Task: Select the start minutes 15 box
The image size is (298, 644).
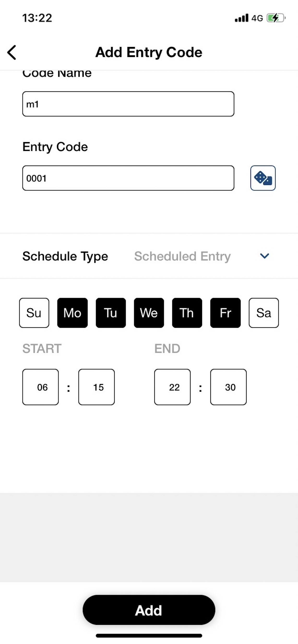Action: (96, 387)
